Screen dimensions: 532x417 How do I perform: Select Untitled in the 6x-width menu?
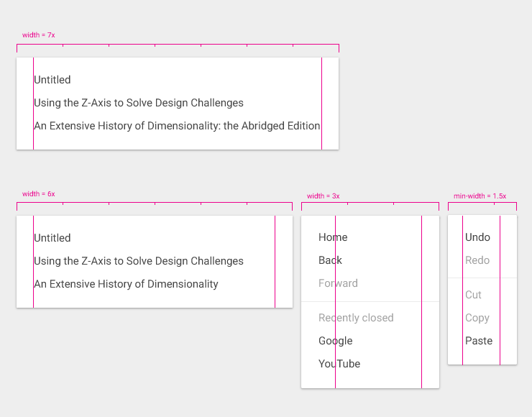52,238
